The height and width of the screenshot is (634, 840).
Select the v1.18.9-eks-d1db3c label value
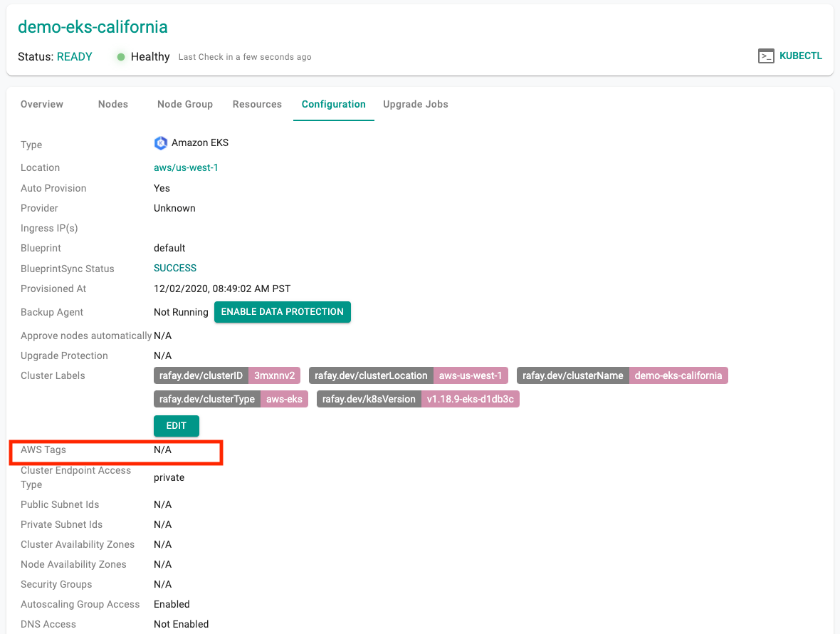[x=471, y=399]
